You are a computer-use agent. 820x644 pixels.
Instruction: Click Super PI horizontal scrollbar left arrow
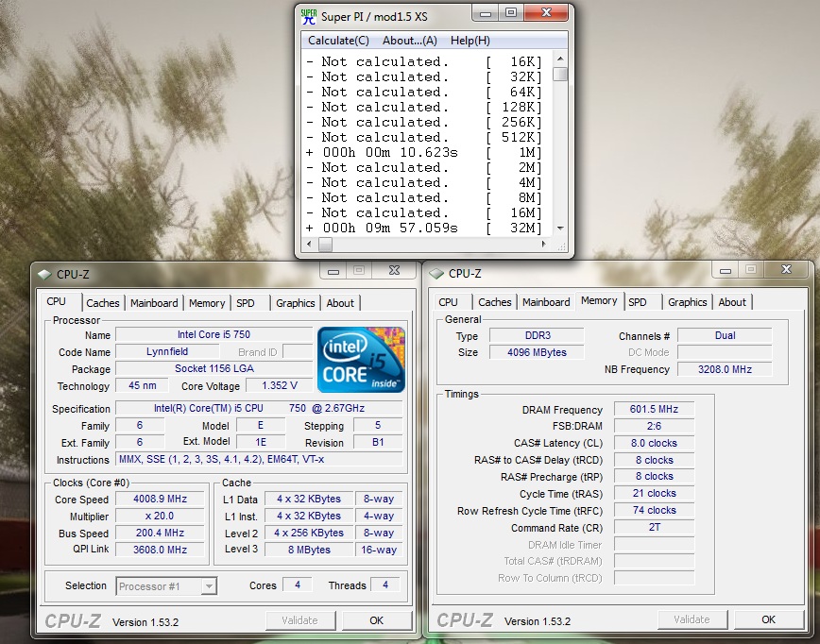309,245
